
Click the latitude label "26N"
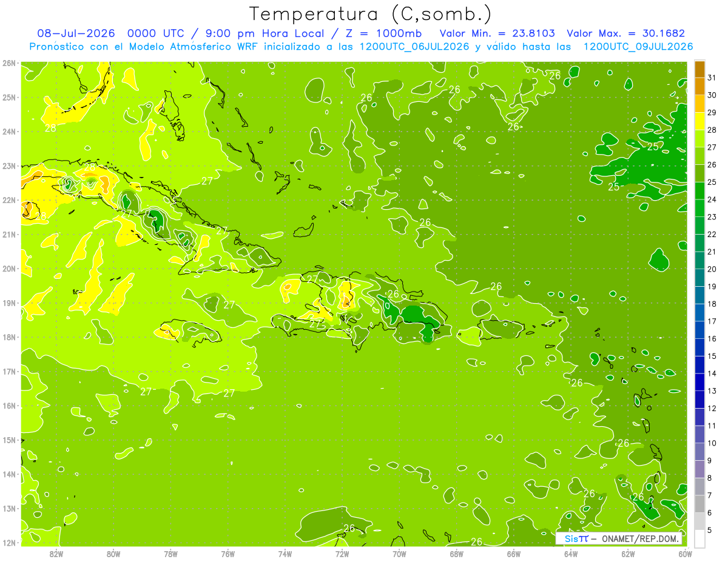point(9,63)
